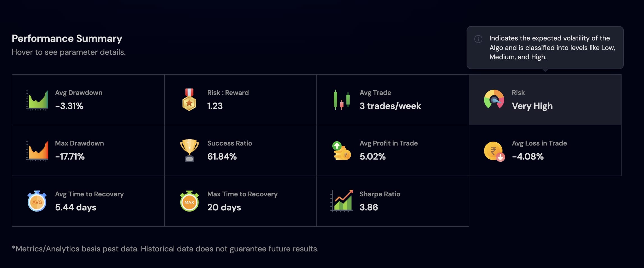Image resolution: width=644 pixels, height=268 pixels.
Task: Click the Avg Drawdown green chart icon
Action: (37, 100)
